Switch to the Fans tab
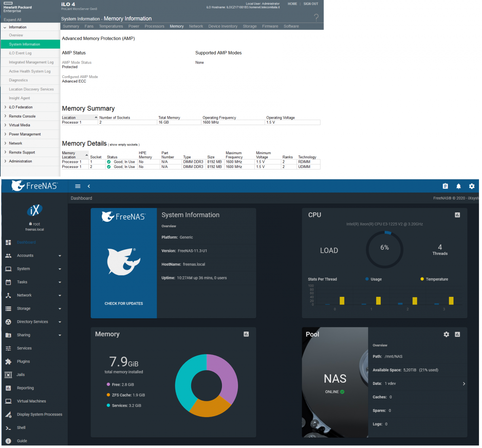The image size is (482, 448). (89, 26)
